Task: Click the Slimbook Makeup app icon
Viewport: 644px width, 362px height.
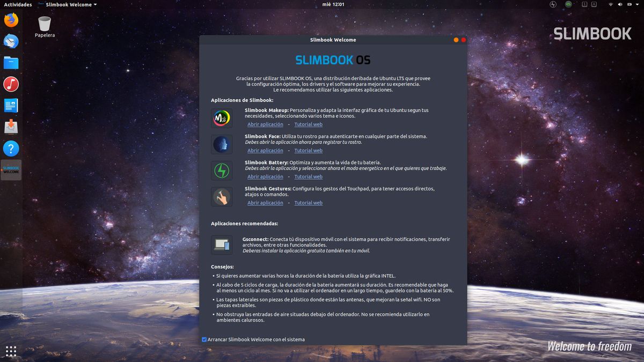Action: (x=222, y=118)
